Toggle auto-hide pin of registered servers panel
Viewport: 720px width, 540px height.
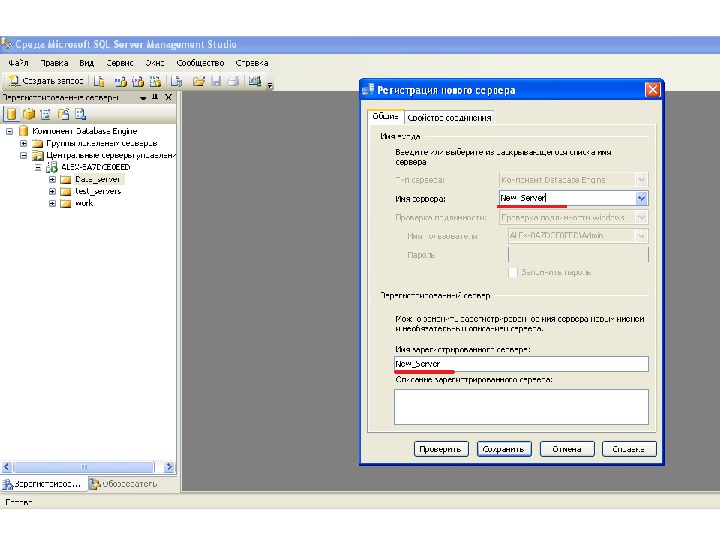(x=155, y=97)
